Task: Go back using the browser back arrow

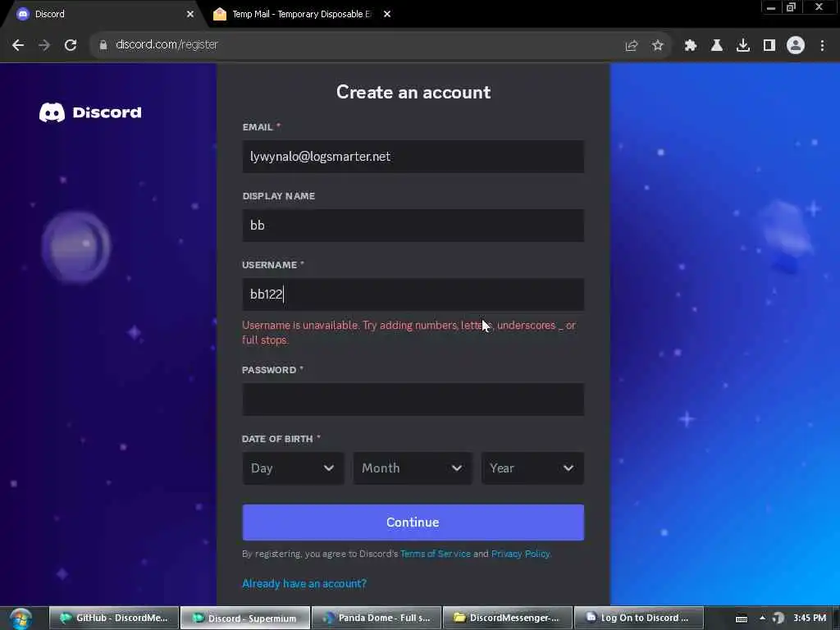Action: coord(18,45)
